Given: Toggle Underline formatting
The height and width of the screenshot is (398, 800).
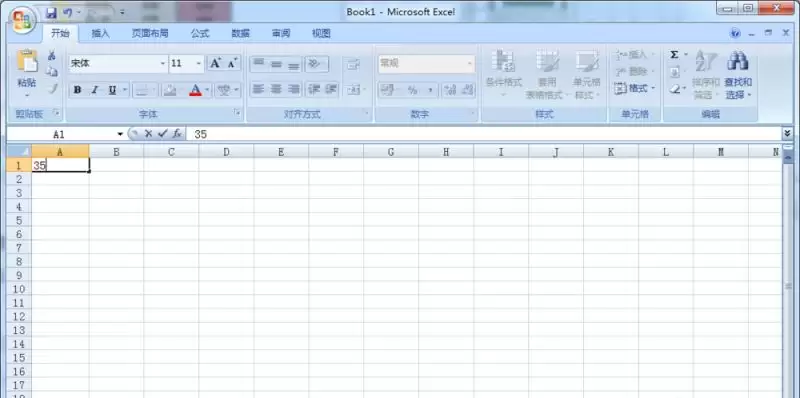Looking at the screenshot, I should tap(112, 90).
